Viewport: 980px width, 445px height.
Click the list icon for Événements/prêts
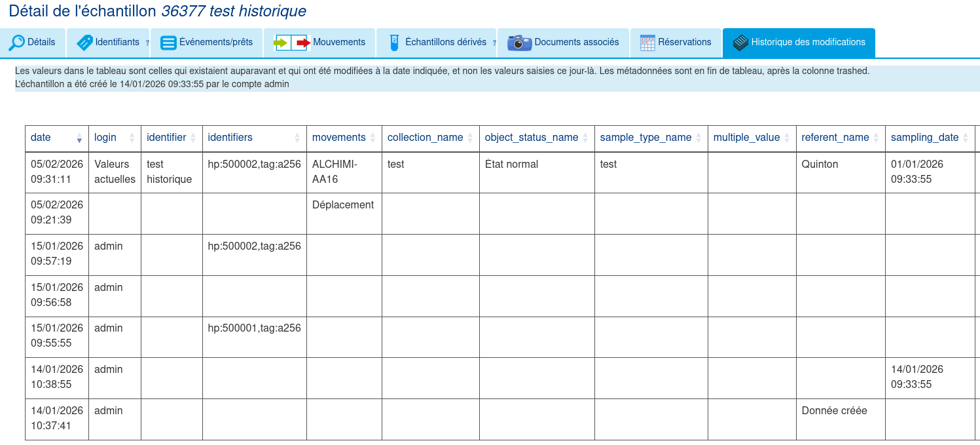pos(168,43)
